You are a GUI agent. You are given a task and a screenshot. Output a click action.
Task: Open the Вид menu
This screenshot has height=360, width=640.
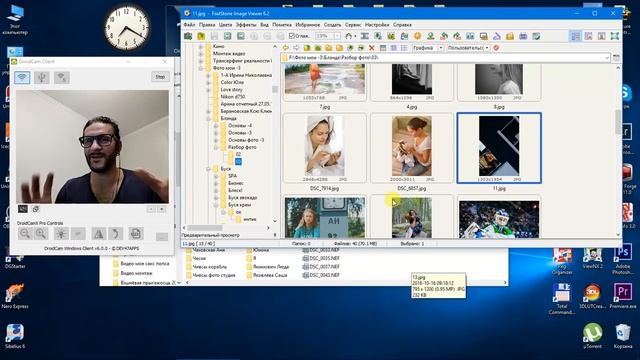pyautogui.click(x=264, y=25)
